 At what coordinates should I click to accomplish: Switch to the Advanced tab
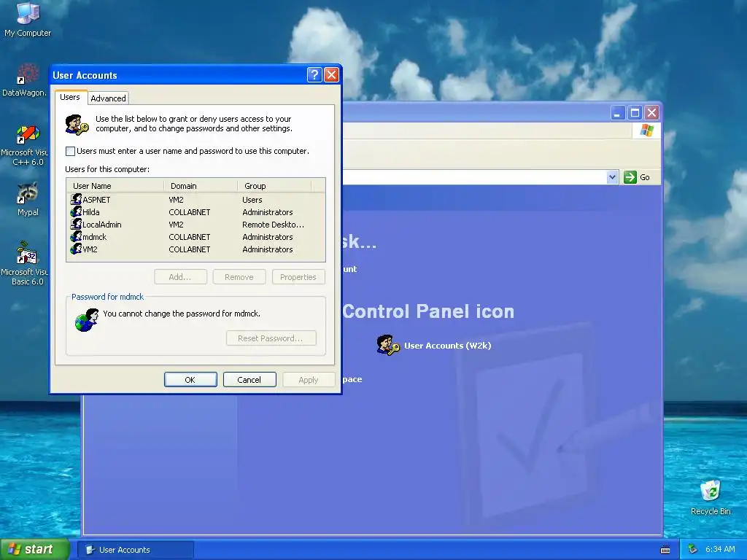click(x=108, y=98)
